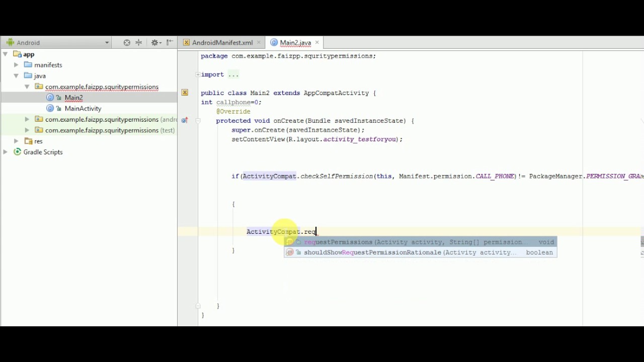Screen dimensions: 644x362
Task: Click the super.onCreate line
Action: pos(298,130)
